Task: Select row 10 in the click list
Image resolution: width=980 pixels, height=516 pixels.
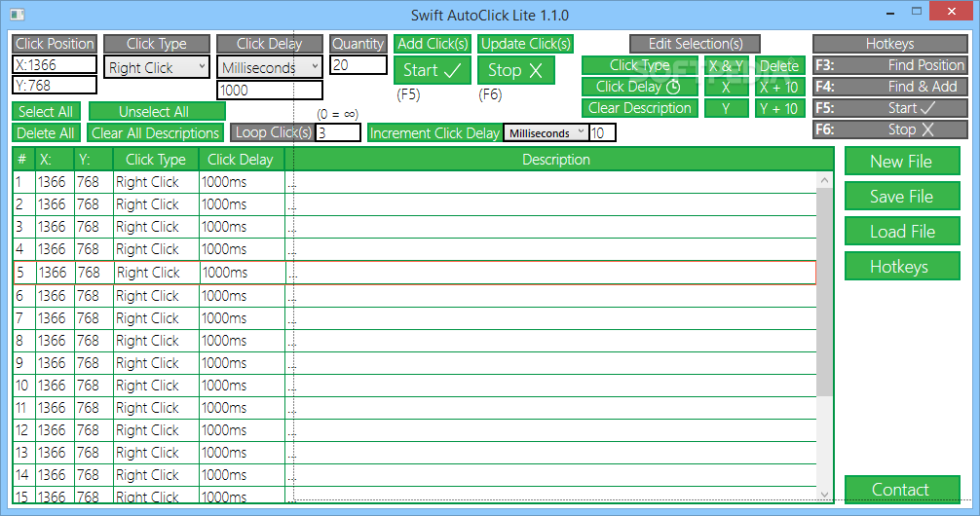Action: click(415, 386)
